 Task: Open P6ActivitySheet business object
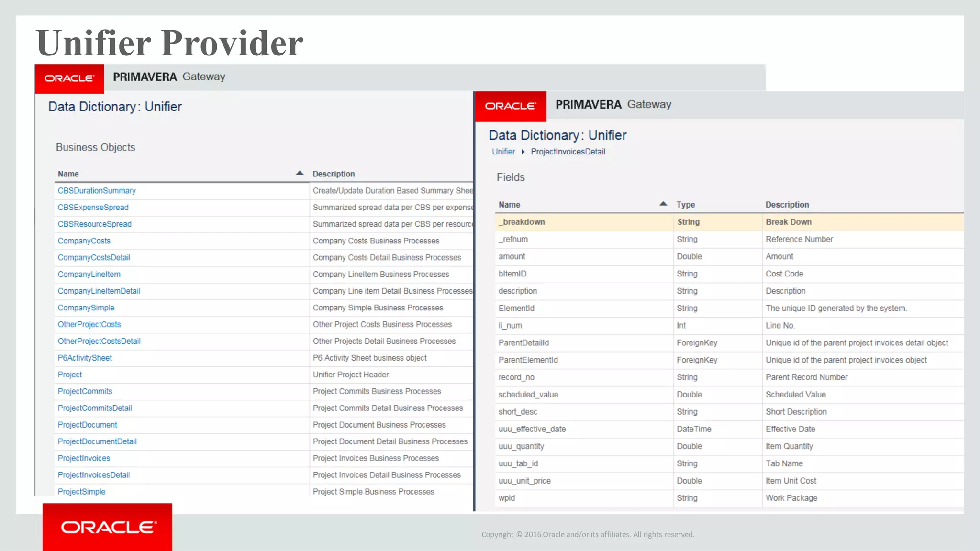coord(85,358)
